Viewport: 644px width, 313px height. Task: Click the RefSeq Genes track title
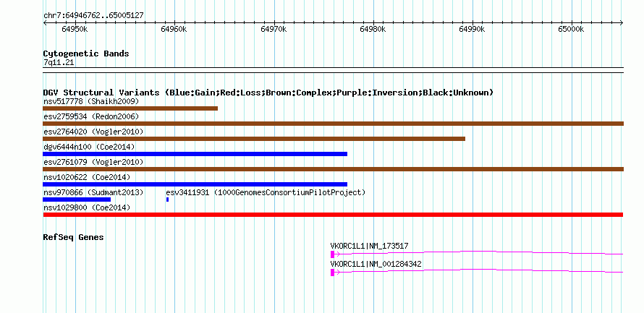tap(73, 237)
